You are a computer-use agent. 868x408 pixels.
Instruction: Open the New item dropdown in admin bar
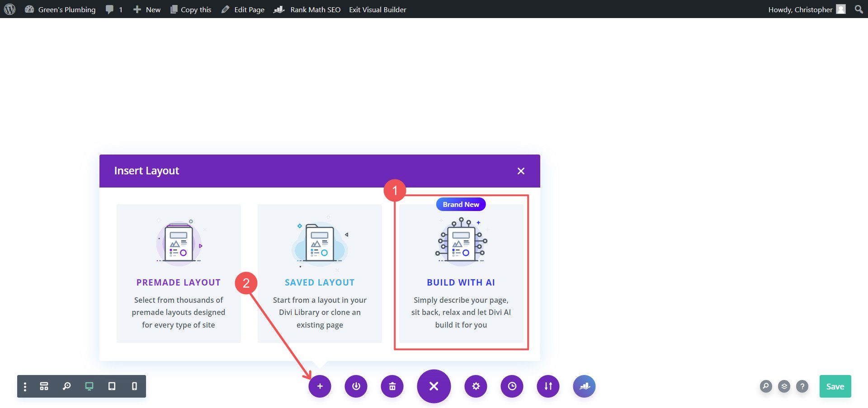[146, 9]
